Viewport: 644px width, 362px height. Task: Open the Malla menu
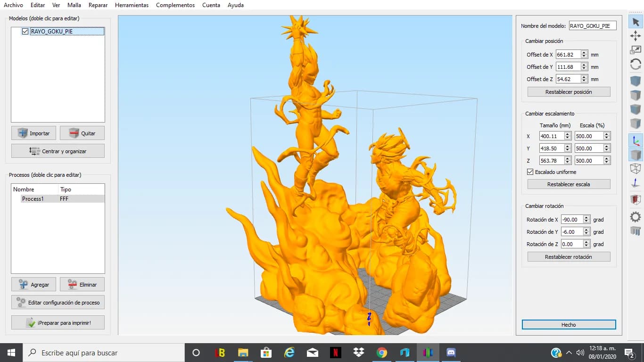pos(74,5)
